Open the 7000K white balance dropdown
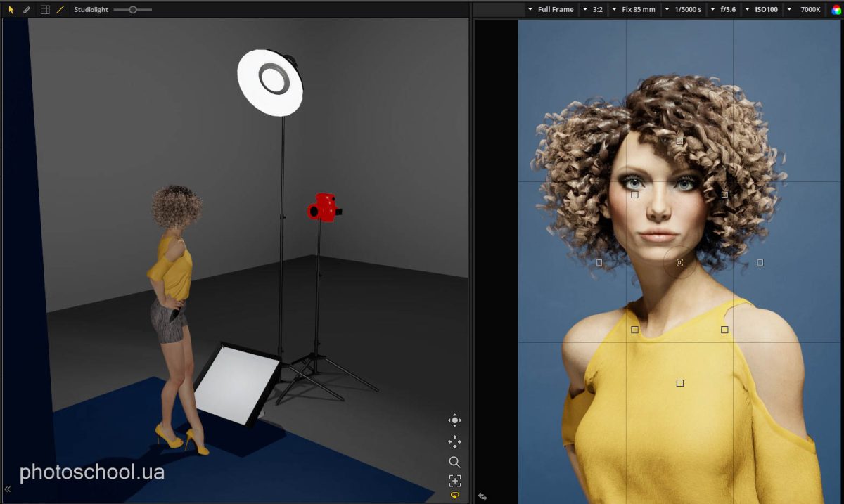This screenshot has height=504, width=844. click(805, 10)
